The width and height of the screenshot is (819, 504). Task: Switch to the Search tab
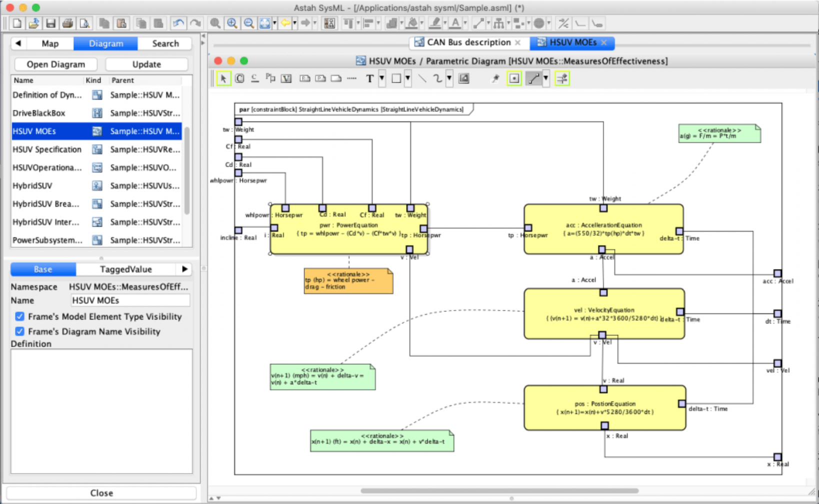165,43
